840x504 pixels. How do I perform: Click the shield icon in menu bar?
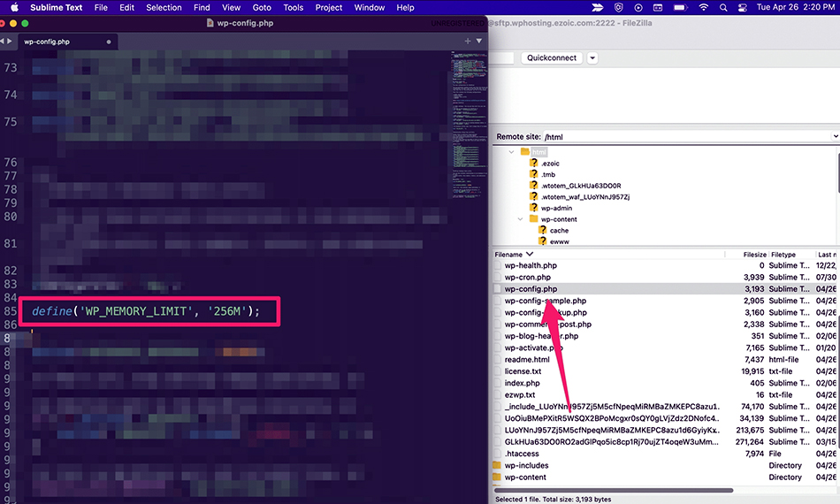coord(619,7)
